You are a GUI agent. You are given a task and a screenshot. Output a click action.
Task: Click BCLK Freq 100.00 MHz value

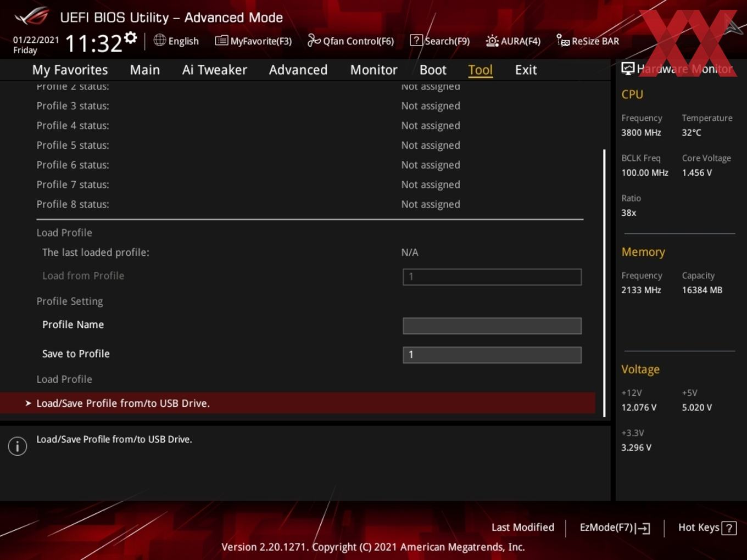pyautogui.click(x=645, y=172)
